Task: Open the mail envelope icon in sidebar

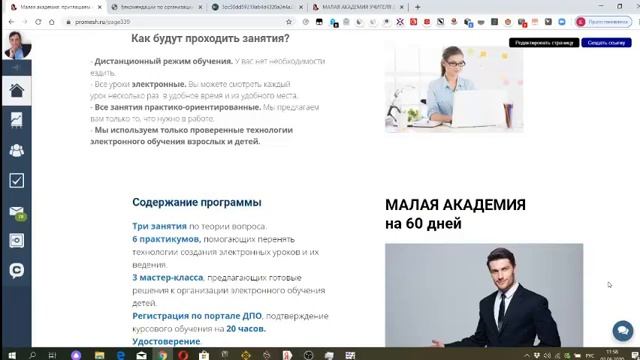Action: pos(17,211)
